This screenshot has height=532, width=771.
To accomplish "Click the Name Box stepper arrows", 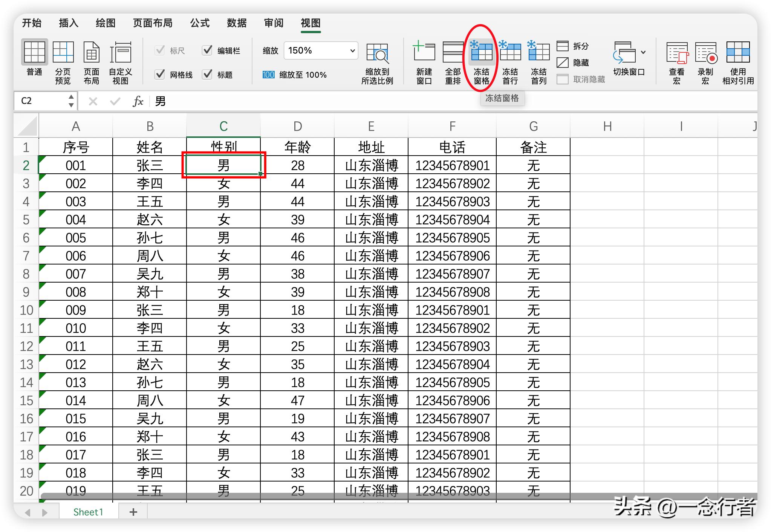I will point(71,101).
